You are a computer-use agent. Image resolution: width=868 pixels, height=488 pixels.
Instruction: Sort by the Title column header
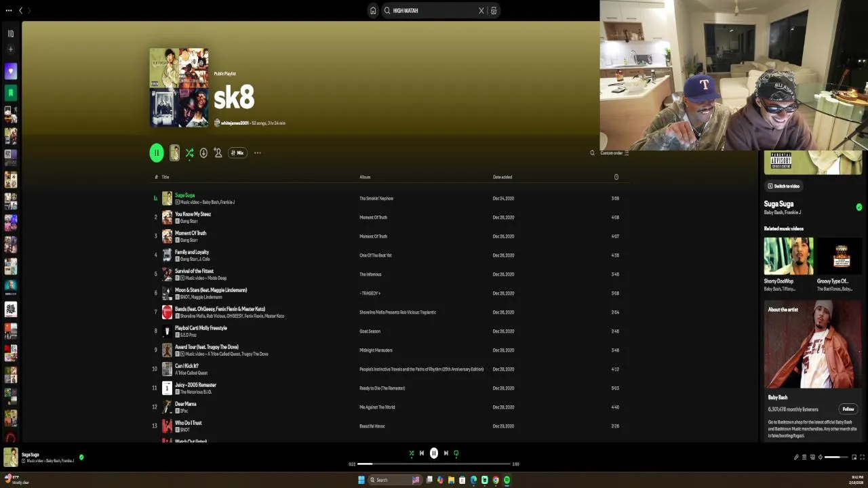pyautogui.click(x=165, y=177)
